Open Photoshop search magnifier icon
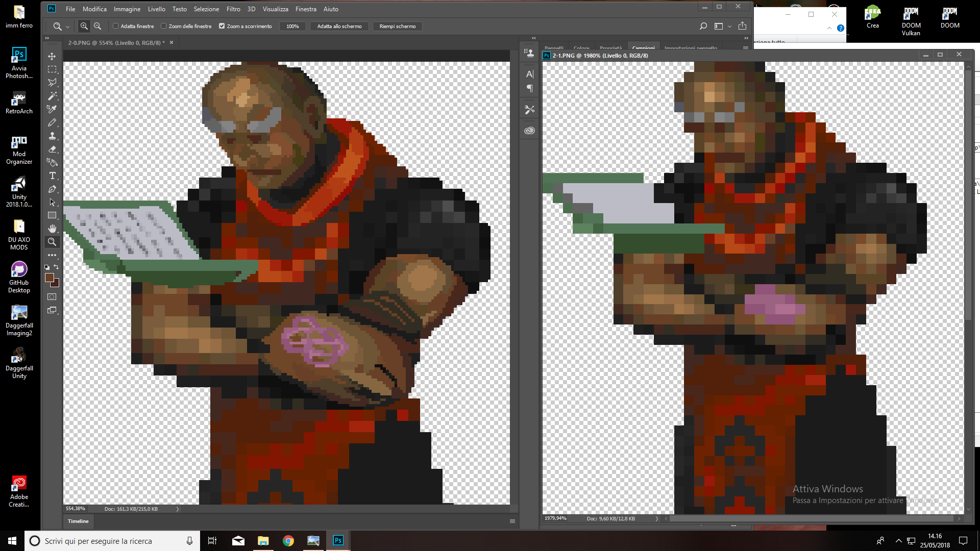980x551 pixels. (x=703, y=26)
